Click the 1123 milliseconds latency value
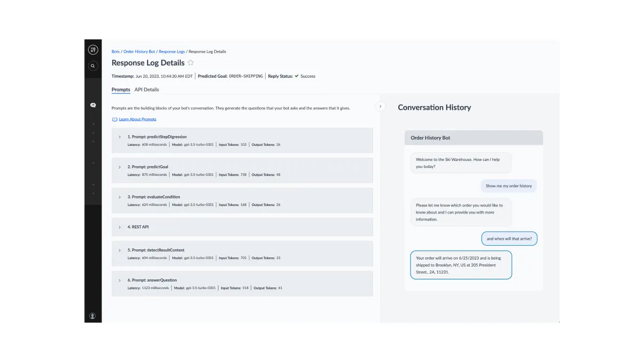Screen dimensions: 644x362 pyautogui.click(x=155, y=288)
